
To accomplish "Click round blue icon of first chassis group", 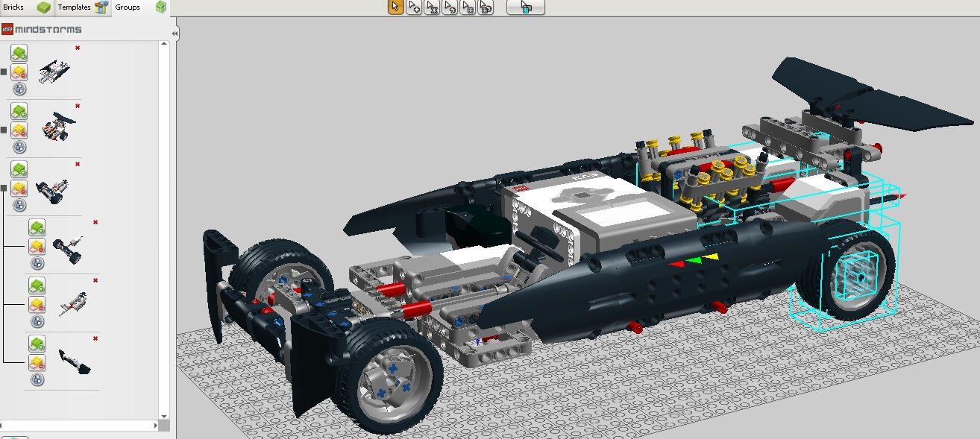I will pyautogui.click(x=19, y=89).
